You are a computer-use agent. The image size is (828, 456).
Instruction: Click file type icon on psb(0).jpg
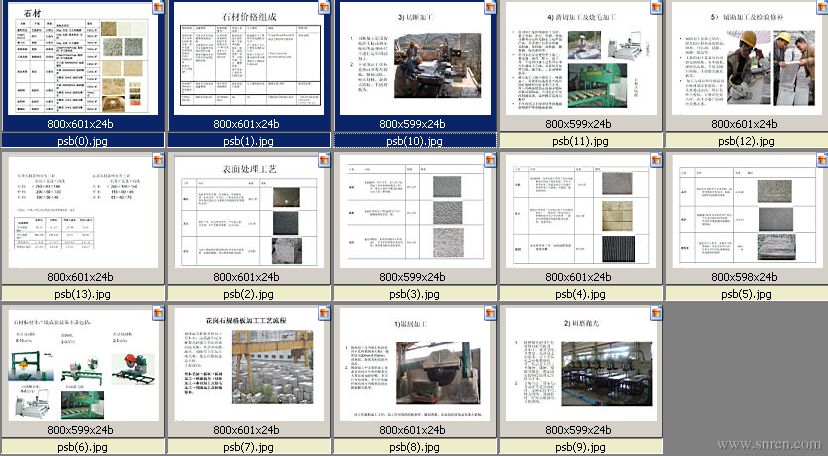(158, 7)
